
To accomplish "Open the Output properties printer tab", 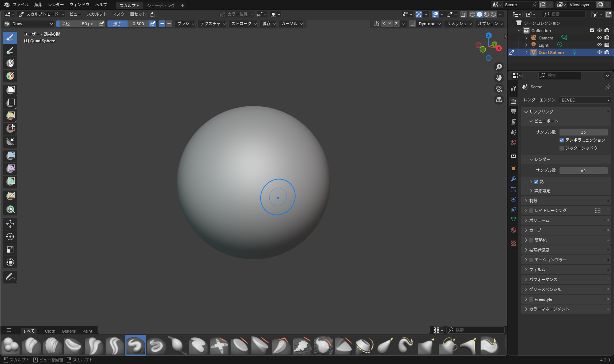I will [x=513, y=112].
